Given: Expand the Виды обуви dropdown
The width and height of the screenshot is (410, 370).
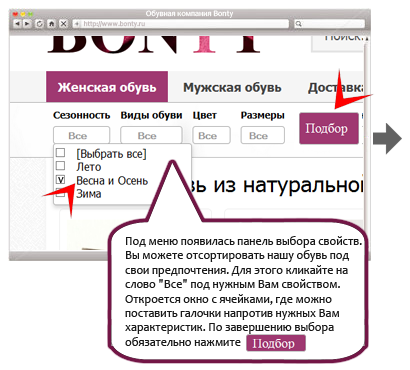Looking at the screenshot, I should 151,135.
